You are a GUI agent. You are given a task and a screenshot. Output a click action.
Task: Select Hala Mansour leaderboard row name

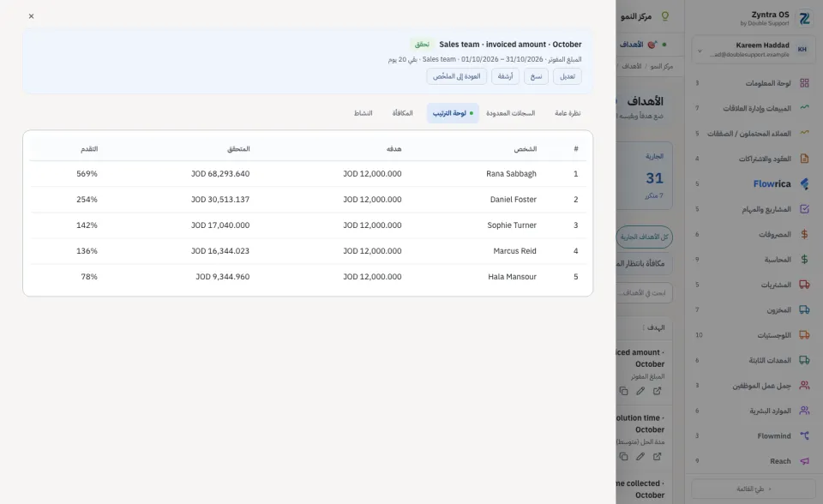pos(513,277)
